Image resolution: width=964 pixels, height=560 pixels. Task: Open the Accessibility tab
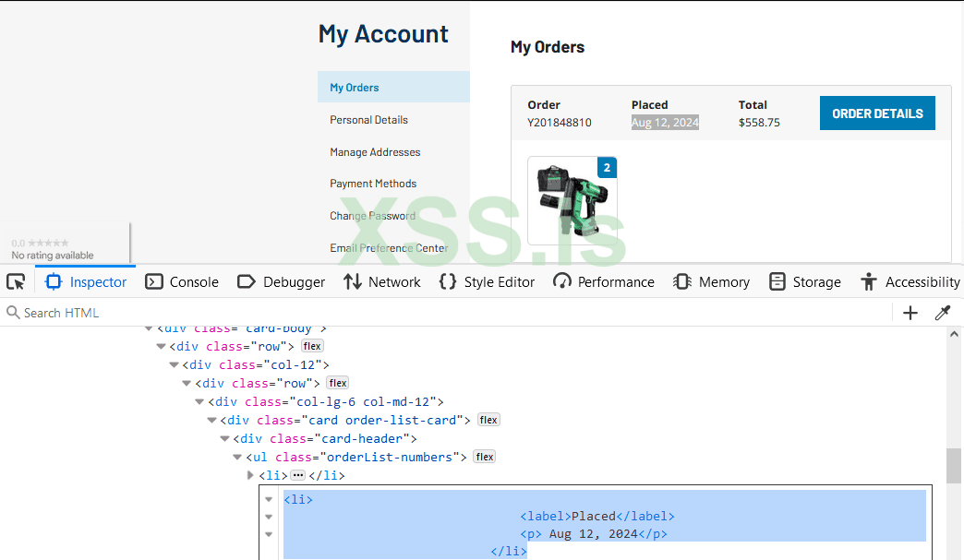[x=910, y=281]
